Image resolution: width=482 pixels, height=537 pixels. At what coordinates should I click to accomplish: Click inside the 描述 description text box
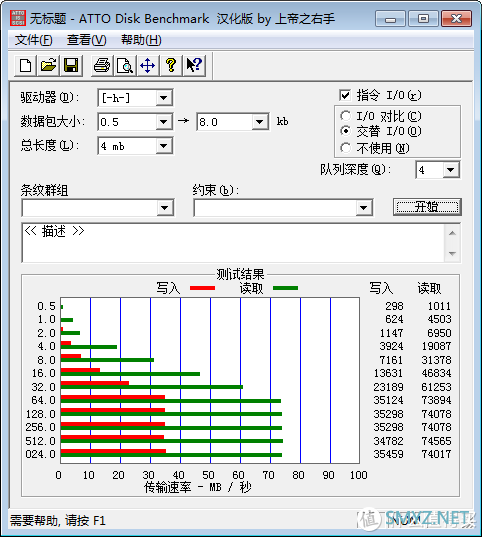click(233, 243)
